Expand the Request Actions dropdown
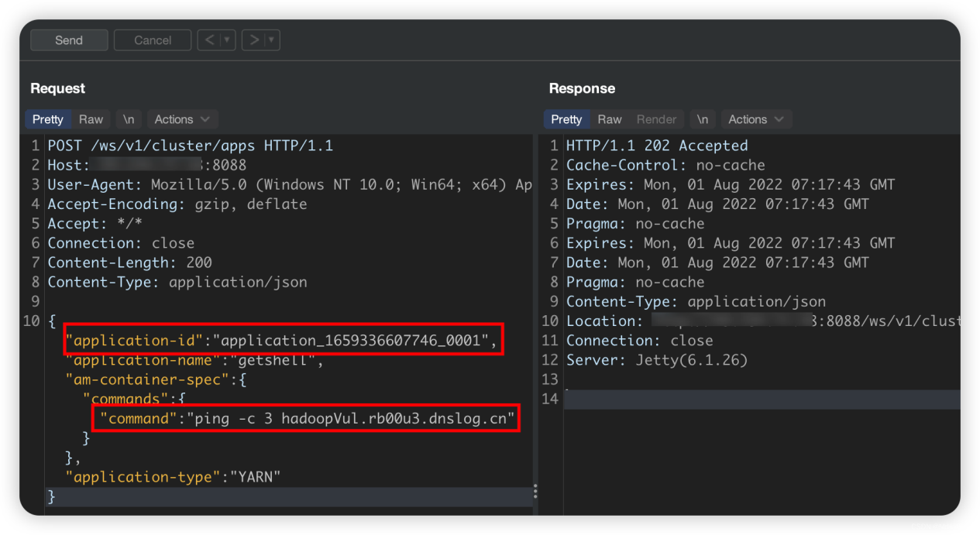Screen dimensions: 980x535 click(x=182, y=119)
